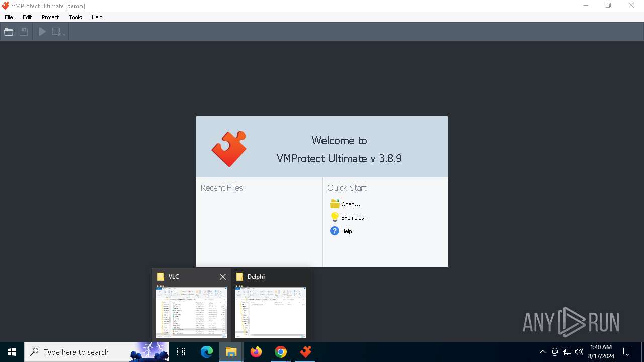Open the notification center icon
The width and height of the screenshot is (644, 362).
click(627, 352)
